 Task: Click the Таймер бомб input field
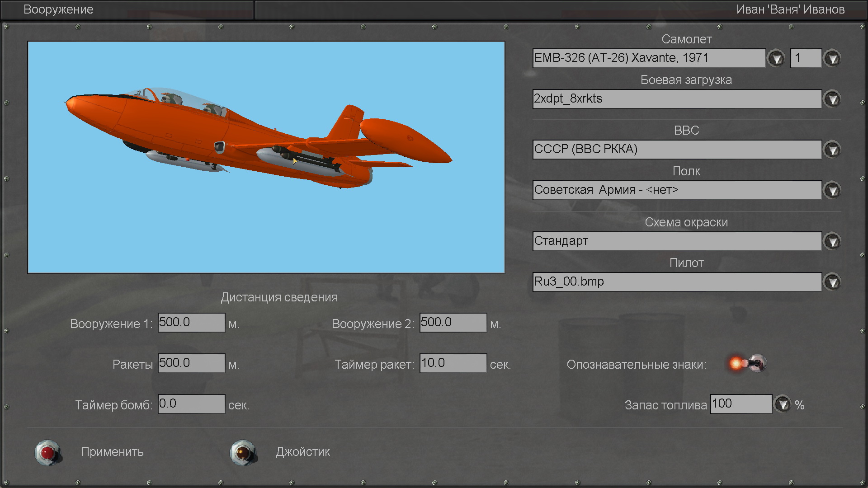click(191, 404)
